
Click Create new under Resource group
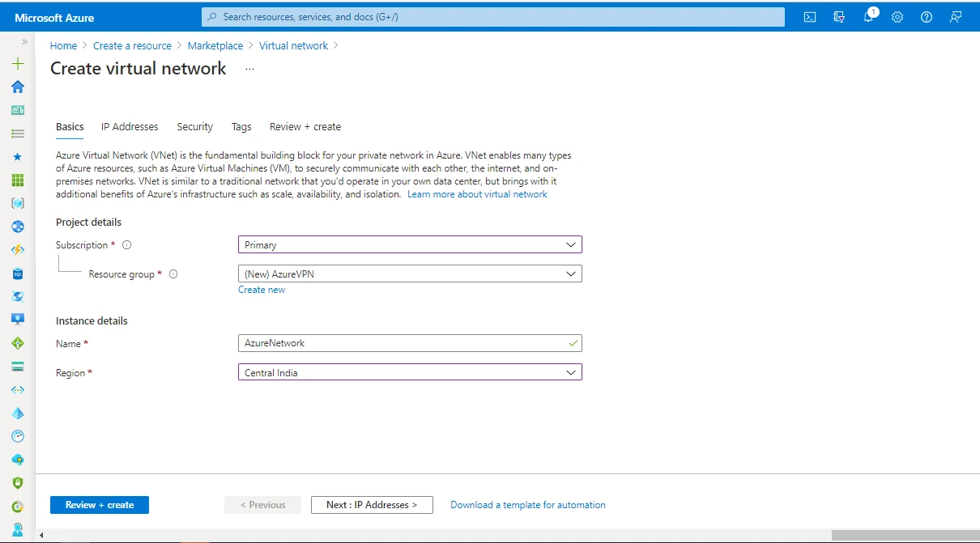pos(261,289)
